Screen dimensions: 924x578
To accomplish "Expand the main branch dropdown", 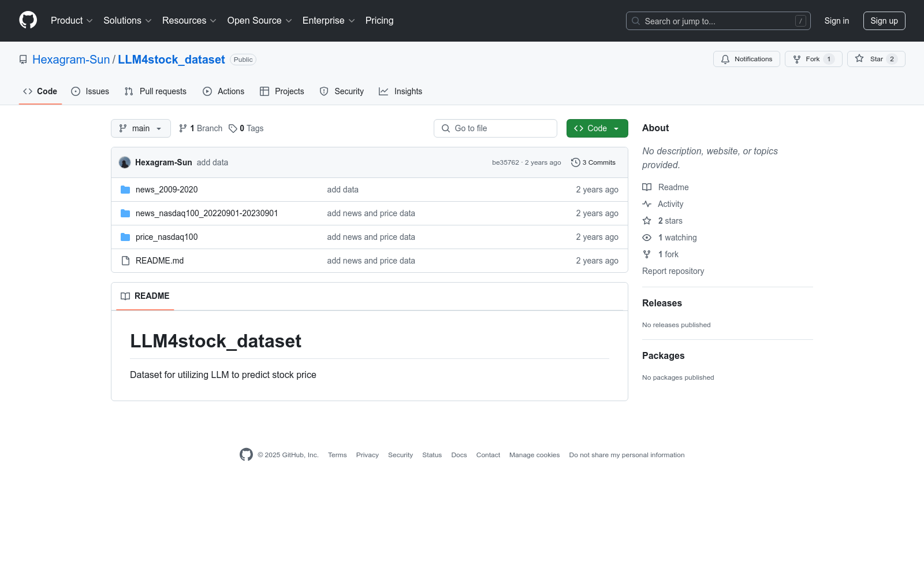I will click(x=140, y=128).
